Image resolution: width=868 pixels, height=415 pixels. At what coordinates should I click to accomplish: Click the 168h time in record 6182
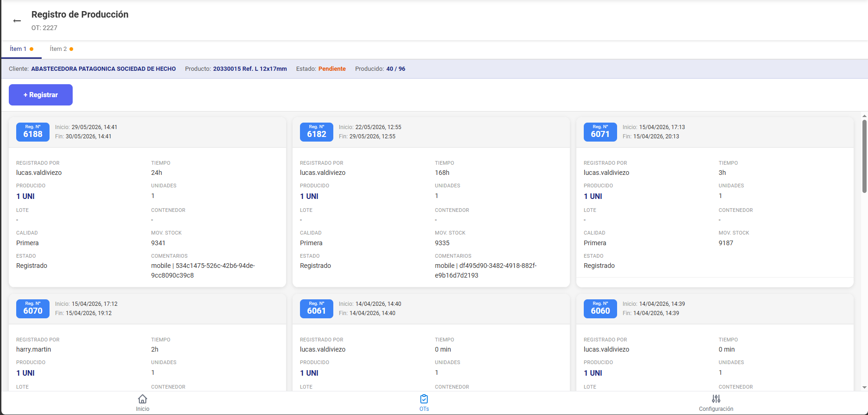[x=442, y=173]
